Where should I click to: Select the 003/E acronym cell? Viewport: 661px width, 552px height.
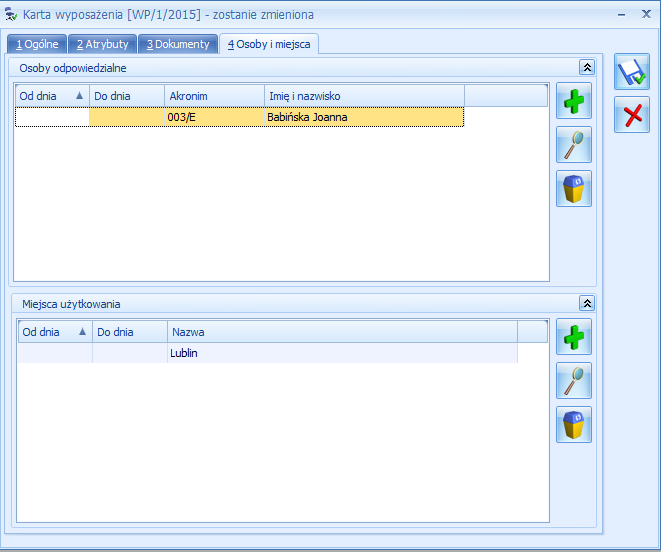tap(215, 117)
